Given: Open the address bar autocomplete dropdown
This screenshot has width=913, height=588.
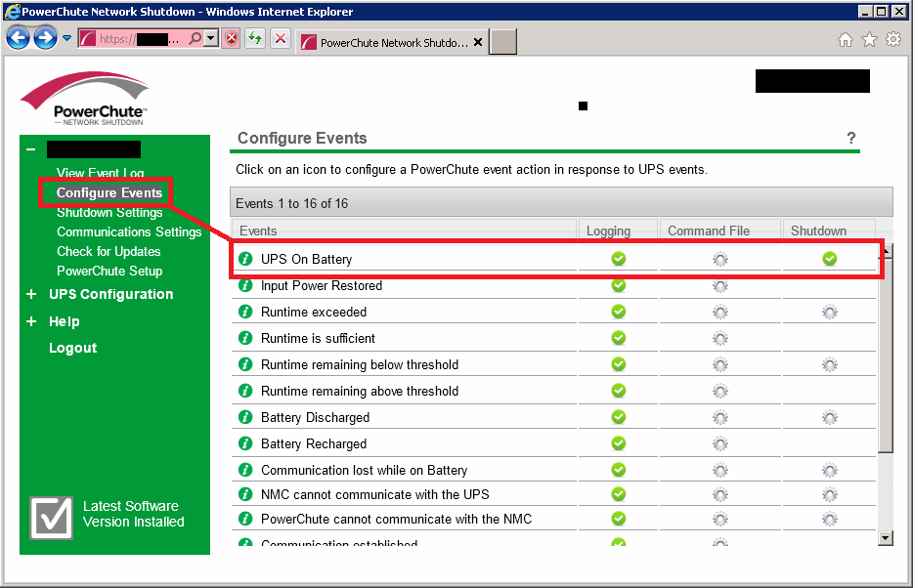Looking at the screenshot, I should [211, 39].
